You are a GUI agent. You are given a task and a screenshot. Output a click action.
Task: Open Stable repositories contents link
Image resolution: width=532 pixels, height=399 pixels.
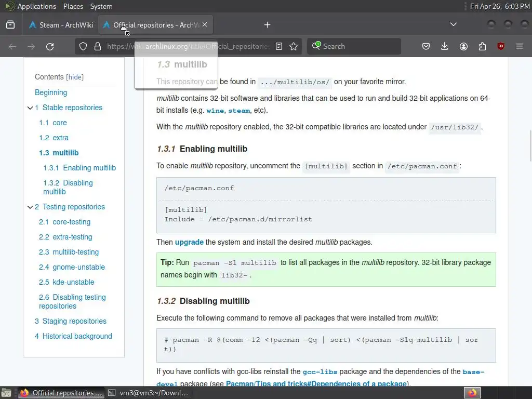click(x=69, y=108)
